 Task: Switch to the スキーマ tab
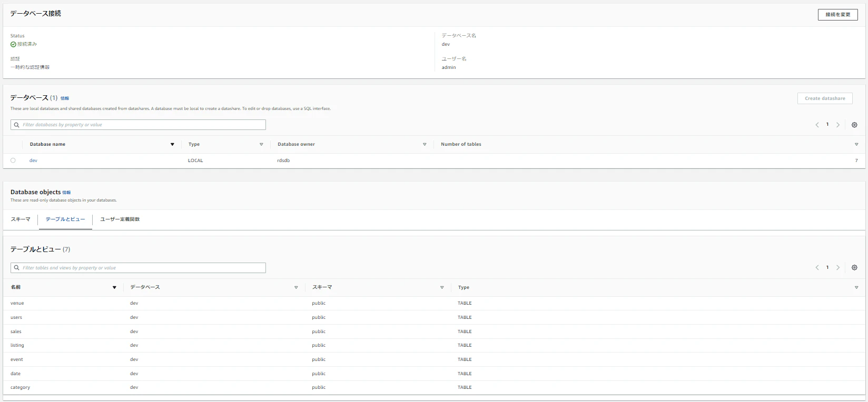click(21, 219)
